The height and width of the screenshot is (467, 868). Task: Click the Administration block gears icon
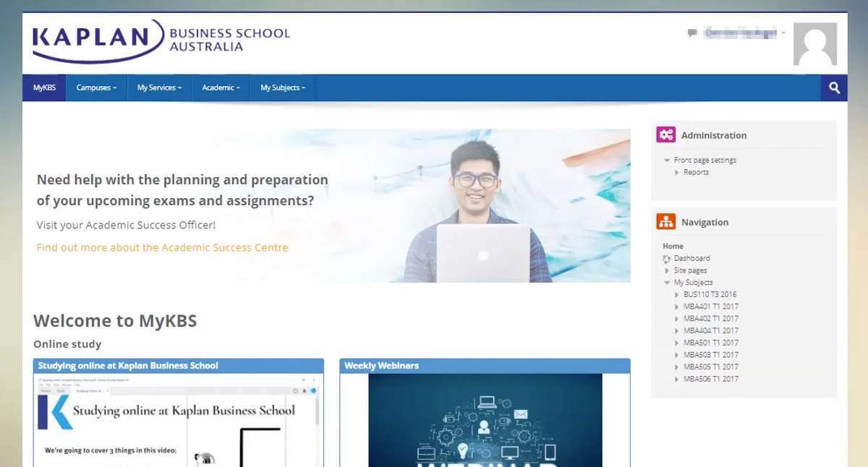(665, 134)
